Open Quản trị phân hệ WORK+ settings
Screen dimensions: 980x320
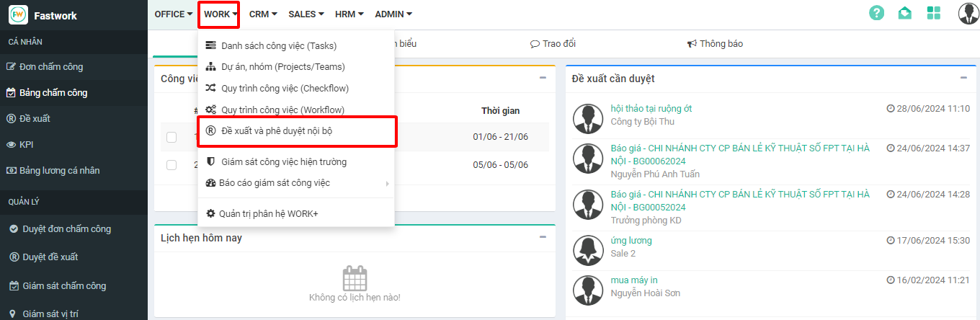(268, 213)
